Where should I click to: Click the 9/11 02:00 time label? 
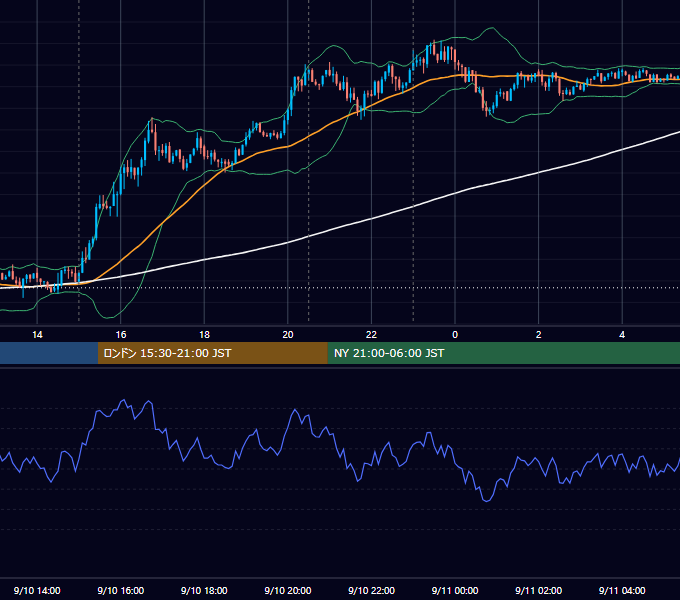pyautogui.click(x=539, y=590)
